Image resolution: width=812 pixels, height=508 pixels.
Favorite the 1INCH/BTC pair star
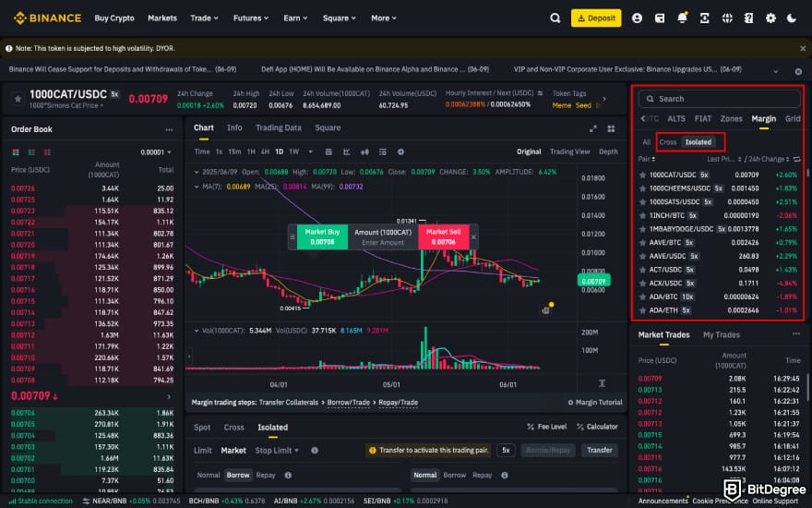642,215
